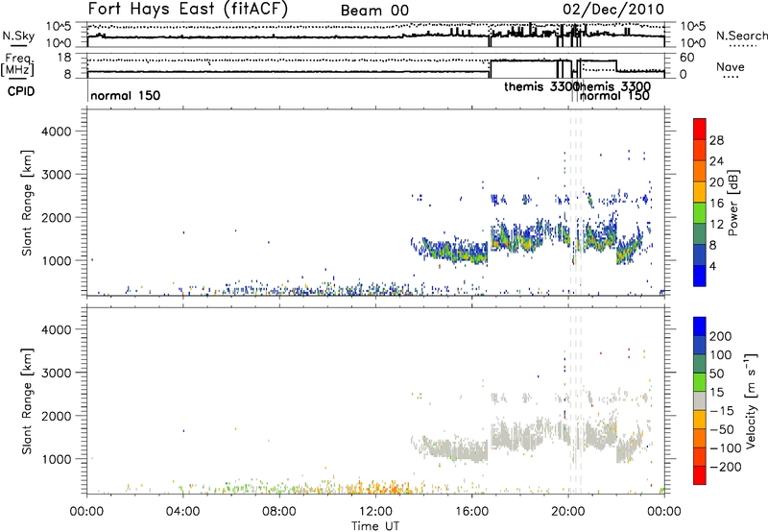Click the first 'themis 3300' CPID text

click(x=541, y=86)
